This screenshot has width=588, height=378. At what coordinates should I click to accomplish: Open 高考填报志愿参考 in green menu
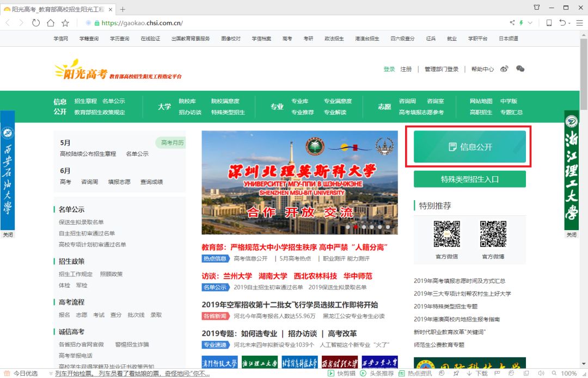(x=421, y=113)
